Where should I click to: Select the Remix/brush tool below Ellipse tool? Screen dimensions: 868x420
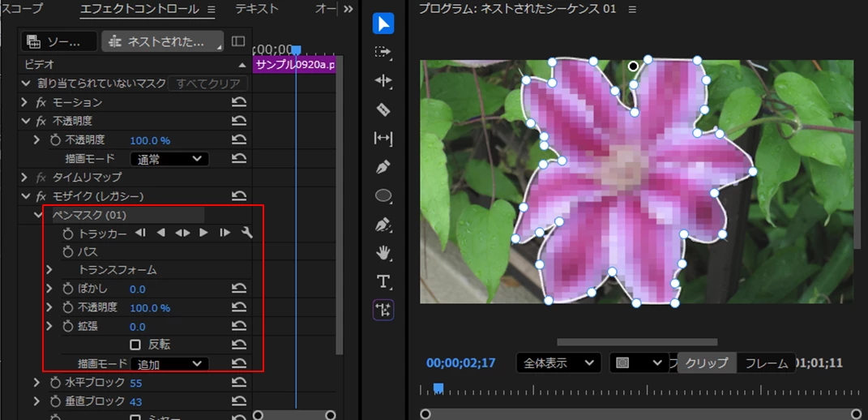pyautogui.click(x=383, y=225)
